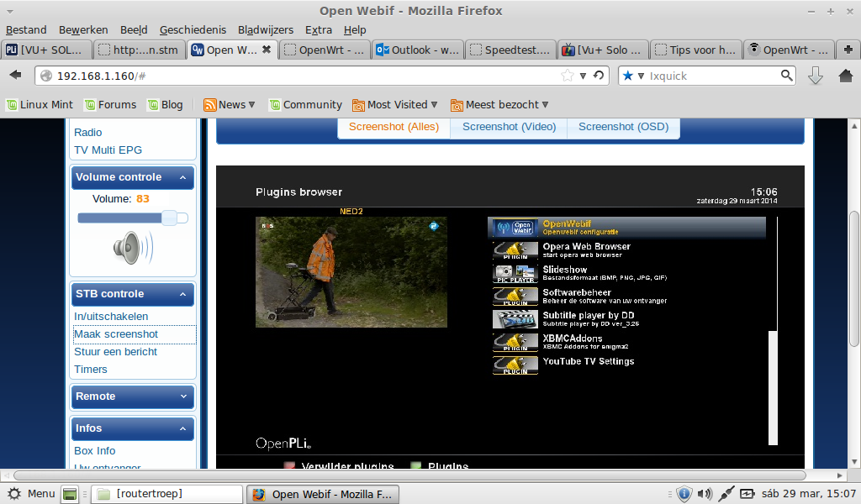Click the Subtitle player by DD icon
Image resolution: width=861 pixels, height=504 pixels.
(515, 319)
